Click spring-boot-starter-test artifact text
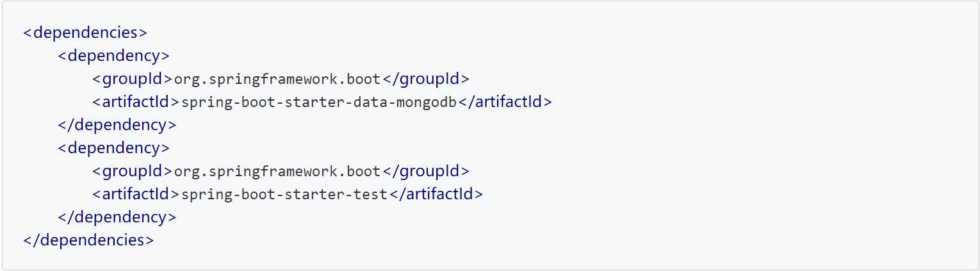The image size is (980, 271). point(284,195)
